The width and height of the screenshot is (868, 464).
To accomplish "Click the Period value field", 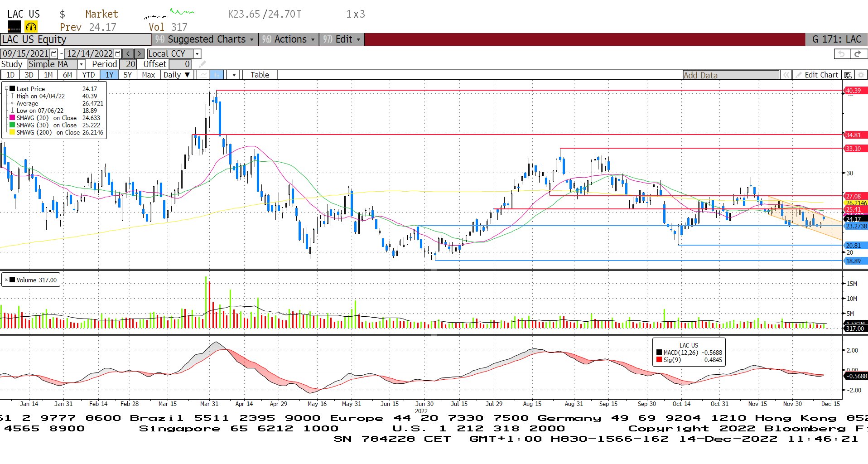I will [128, 64].
